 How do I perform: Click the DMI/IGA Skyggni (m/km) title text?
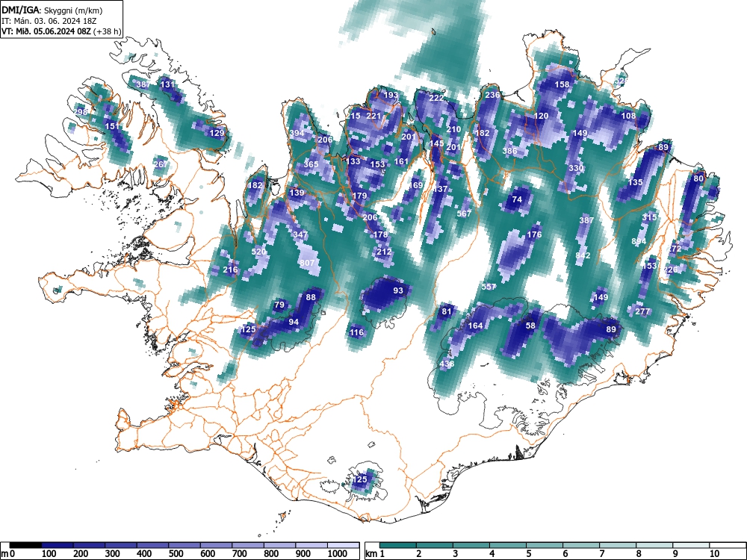click(x=52, y=10)
